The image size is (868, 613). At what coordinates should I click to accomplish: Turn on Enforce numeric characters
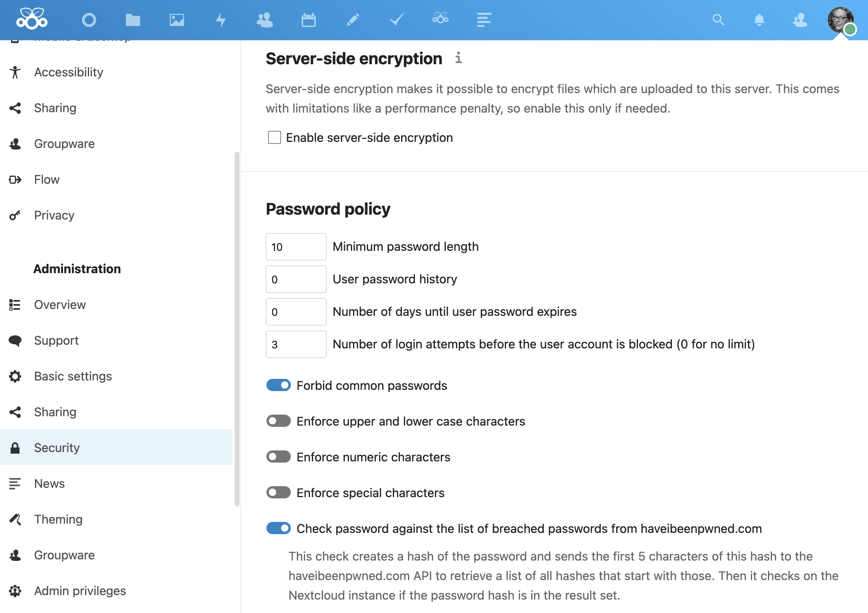pyautogui.click(x=279, y=456)
